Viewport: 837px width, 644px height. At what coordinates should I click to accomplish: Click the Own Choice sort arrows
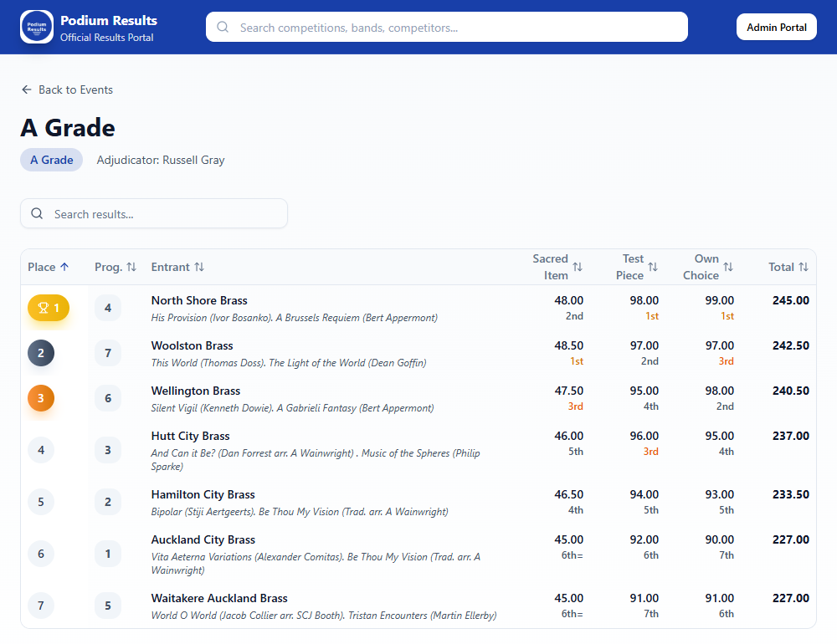pyautogui.click(x=728, y=267)
